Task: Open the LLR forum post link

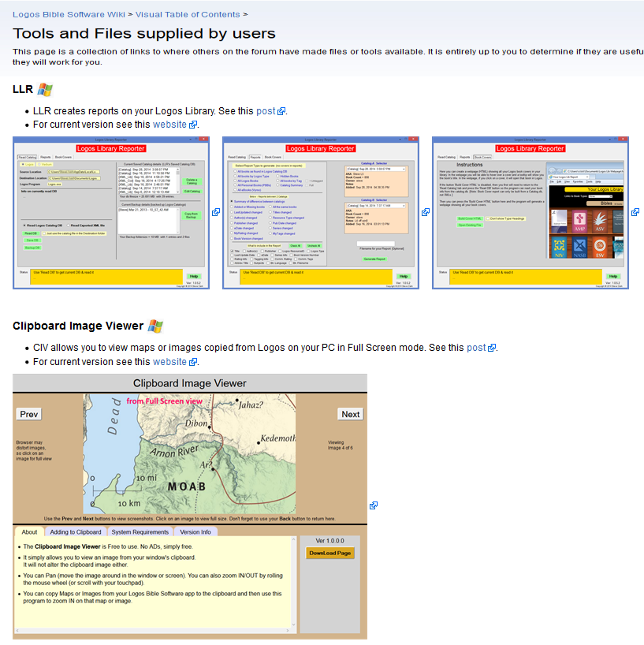Action: coord(266,111)
